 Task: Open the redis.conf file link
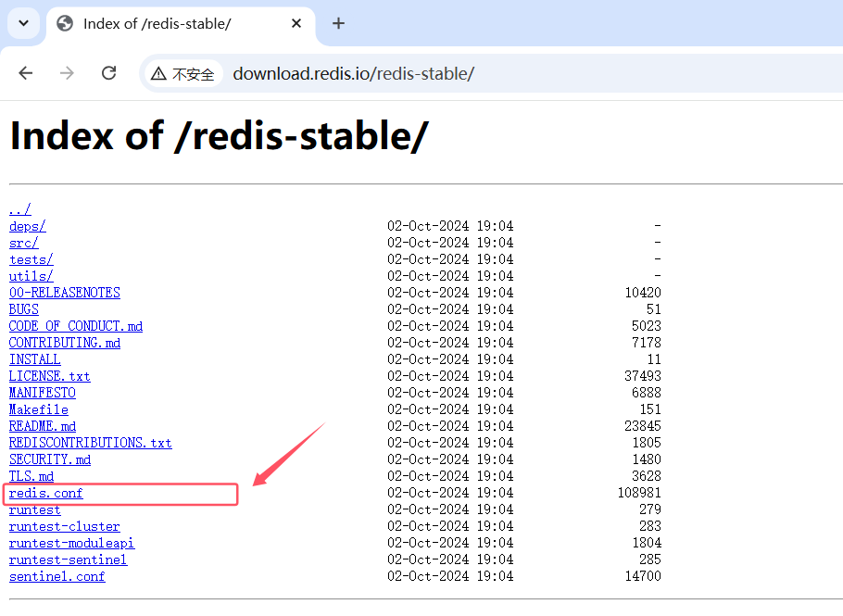46,494
